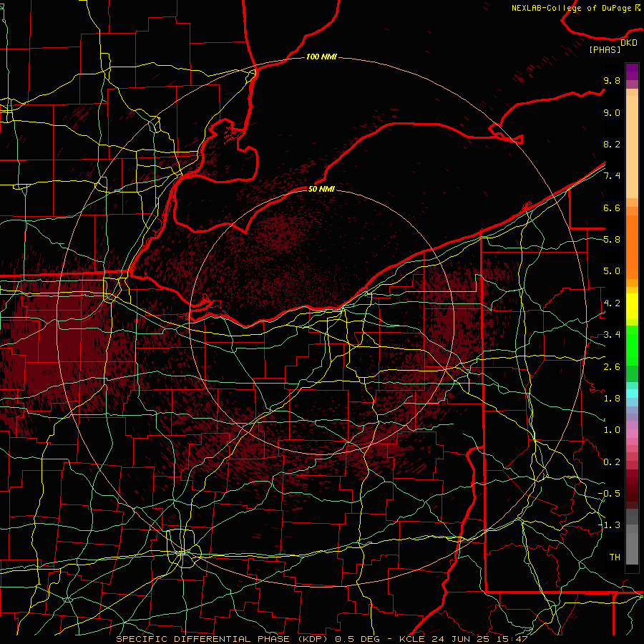Click the "DKD" label above the color scale
644x644 pixels.
[x=629, y=43]
